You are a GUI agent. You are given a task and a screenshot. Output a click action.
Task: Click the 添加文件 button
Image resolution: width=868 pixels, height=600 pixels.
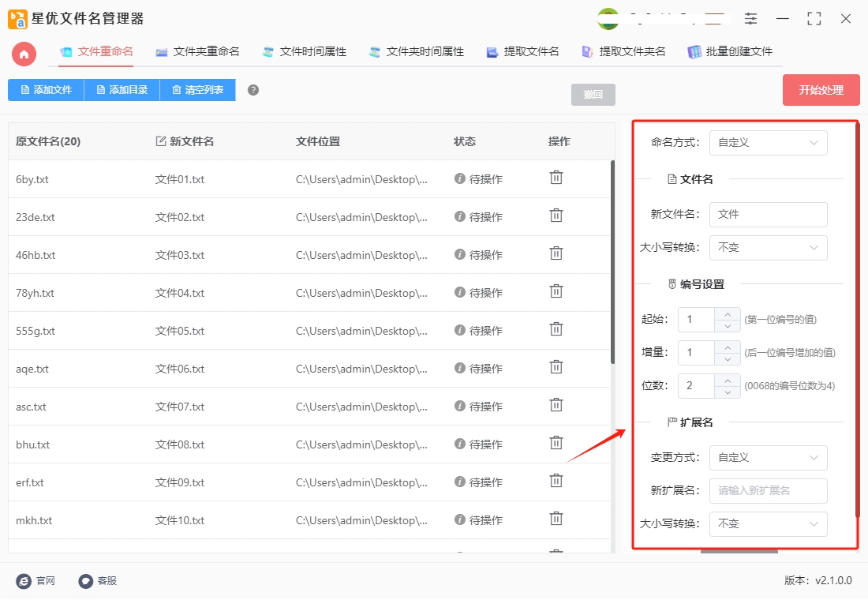(46, 90)
